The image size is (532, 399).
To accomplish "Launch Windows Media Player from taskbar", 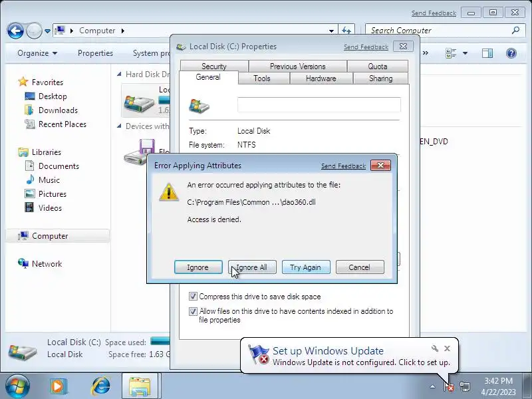I will pyautogui.click(x=59, y=386).
